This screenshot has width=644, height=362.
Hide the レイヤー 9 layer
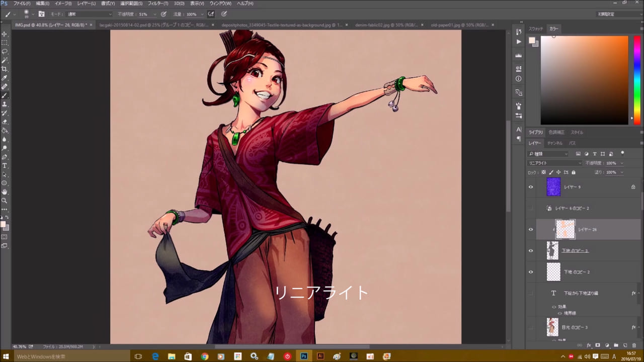pos(530,187)
